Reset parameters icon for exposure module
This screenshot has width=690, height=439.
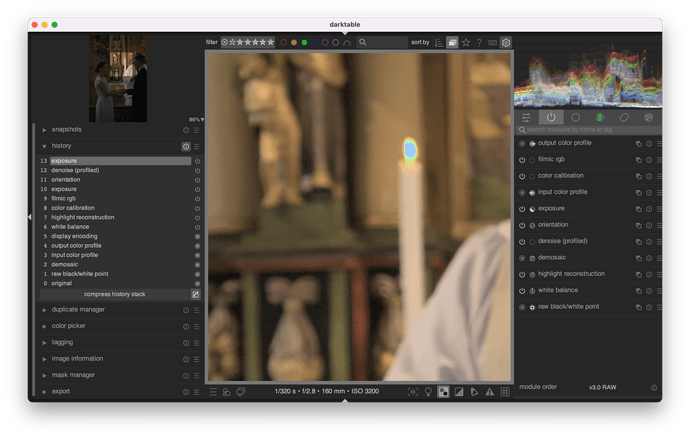coord(649,209)
